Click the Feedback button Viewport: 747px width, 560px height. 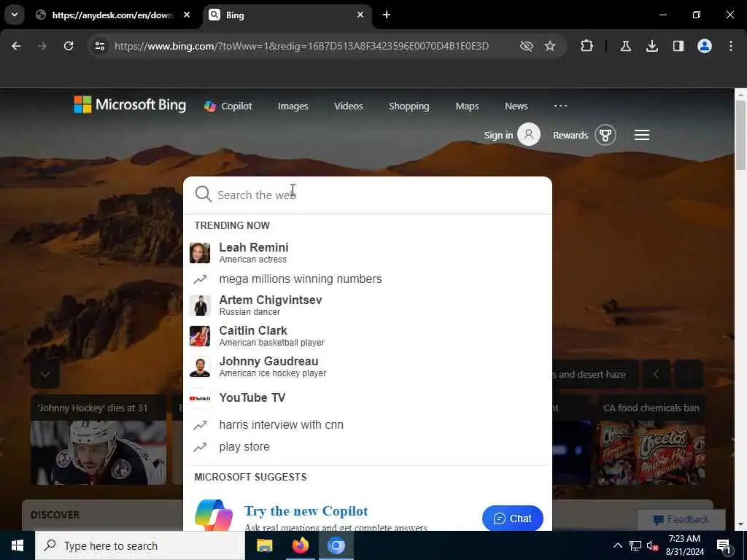pyautogui.click(x=681, y=519)
